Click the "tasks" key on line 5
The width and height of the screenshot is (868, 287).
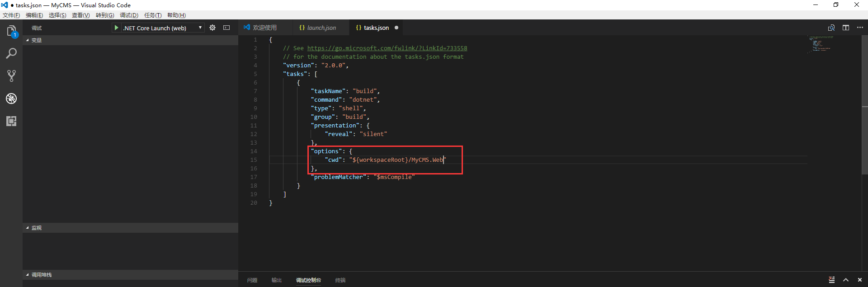295,74
